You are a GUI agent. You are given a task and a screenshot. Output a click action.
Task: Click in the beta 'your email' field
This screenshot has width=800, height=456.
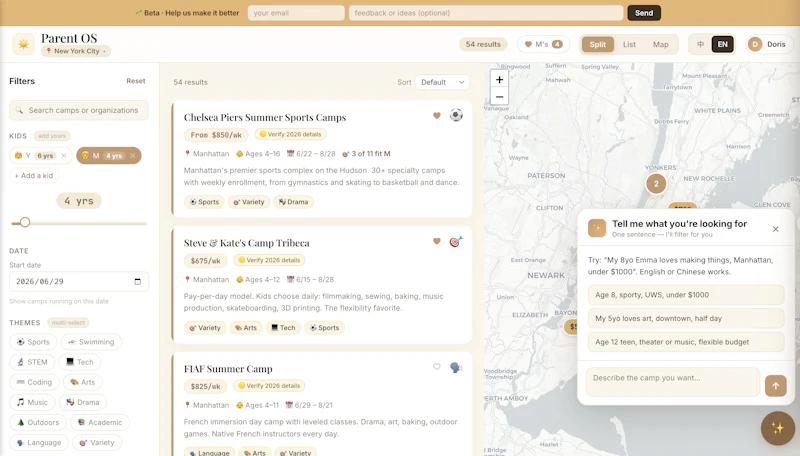(296, 13)
